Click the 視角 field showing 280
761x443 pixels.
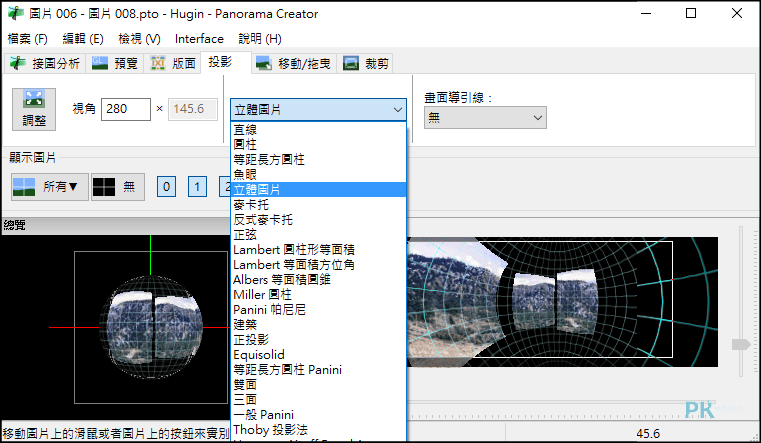126,109
